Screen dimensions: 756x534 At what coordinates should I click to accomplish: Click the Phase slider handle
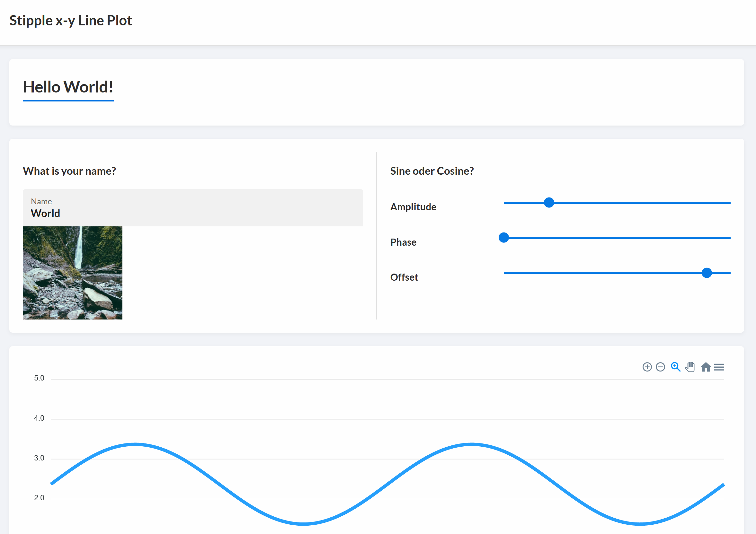(x=503, y=238)
